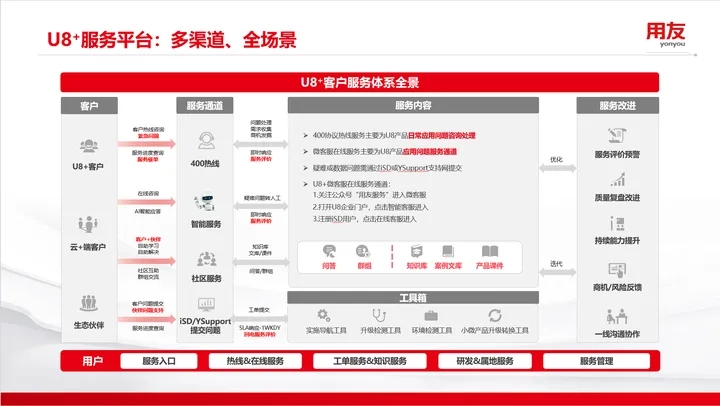Select the 服务内容 column header
The height and width of the screenshot is (406, 720).
tap(413, 105)
